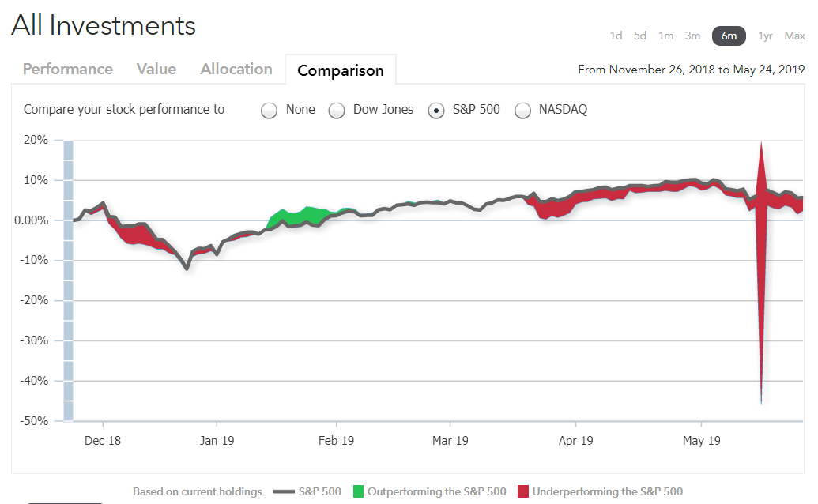Switch to the Performance tab
Image resolution: width=818 pixels, height=504 pixels.
pyautogui.click(x=68, y=70)
